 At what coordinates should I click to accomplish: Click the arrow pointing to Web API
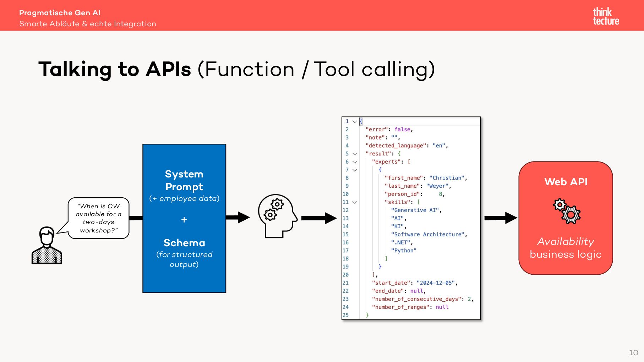coord(501,218)
